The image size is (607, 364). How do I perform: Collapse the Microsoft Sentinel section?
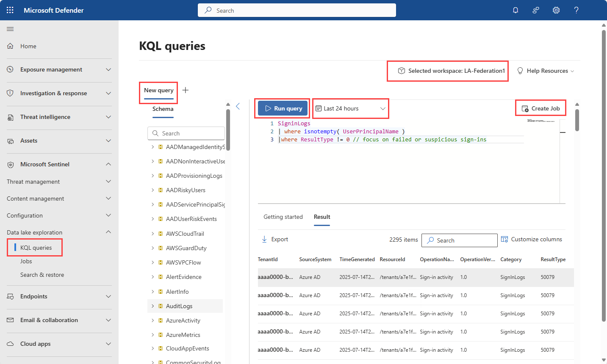108,164
